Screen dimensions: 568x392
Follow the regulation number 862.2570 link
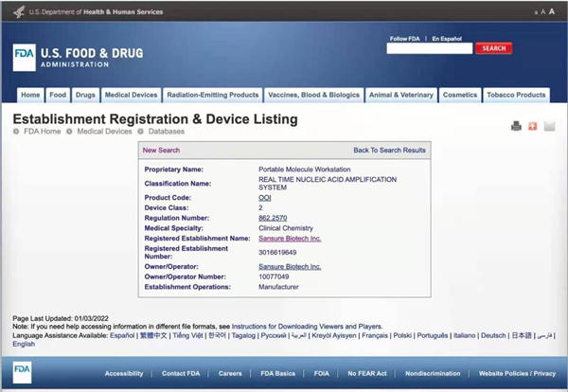[274, 218]
